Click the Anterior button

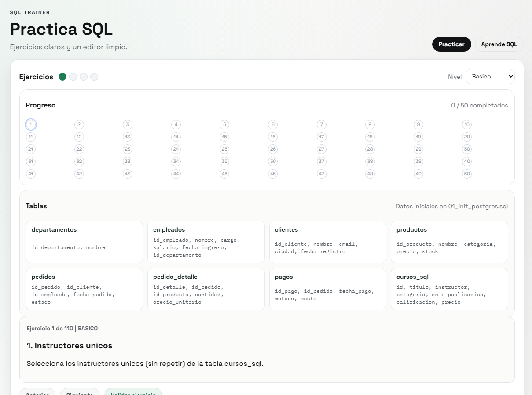coord(37,393)
